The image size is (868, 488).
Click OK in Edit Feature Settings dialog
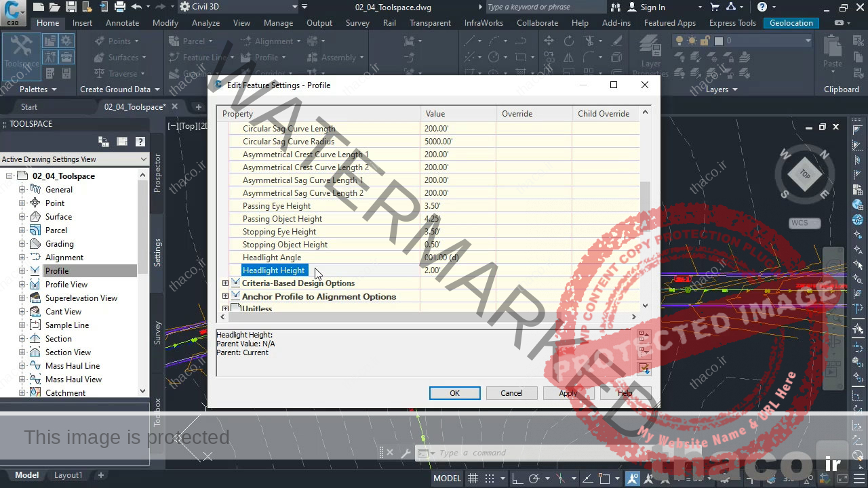pyautogui.click(x=454, y=393)
